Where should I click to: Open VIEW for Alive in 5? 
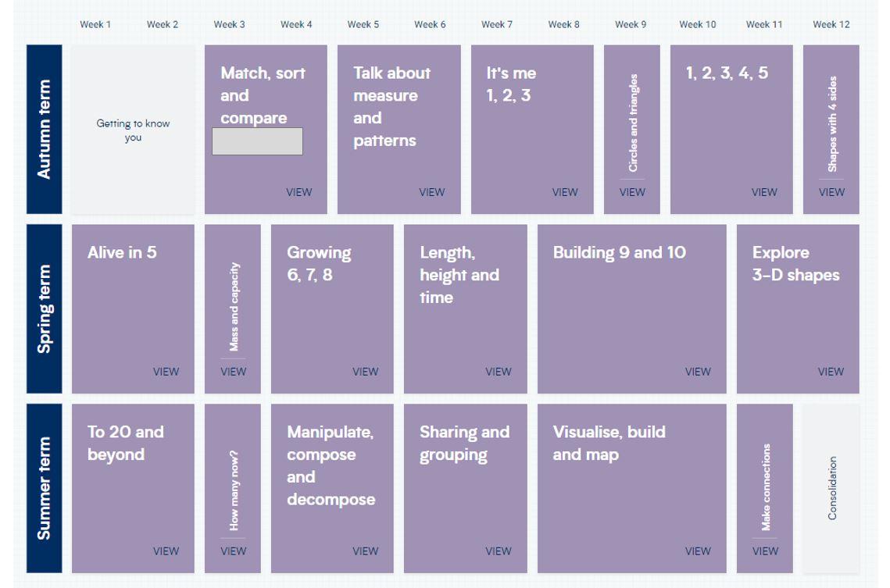coord(166,372)
